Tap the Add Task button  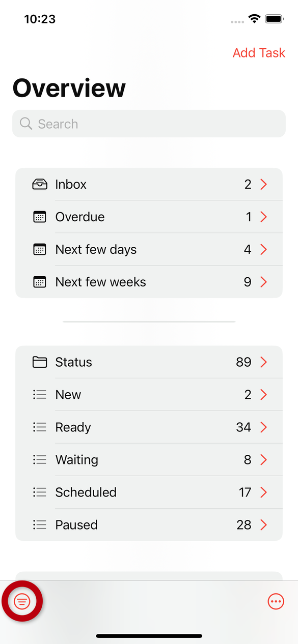tap(259, 52)
